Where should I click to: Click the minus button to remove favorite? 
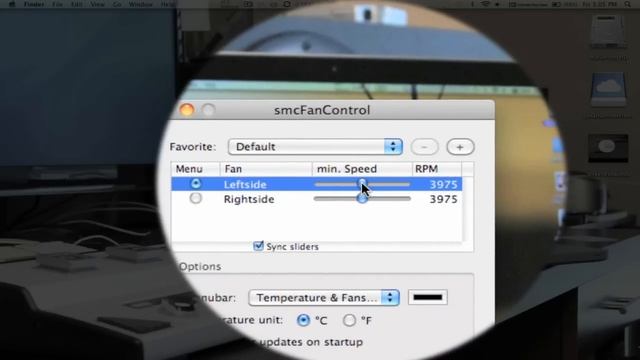click(x=424, y=147)
